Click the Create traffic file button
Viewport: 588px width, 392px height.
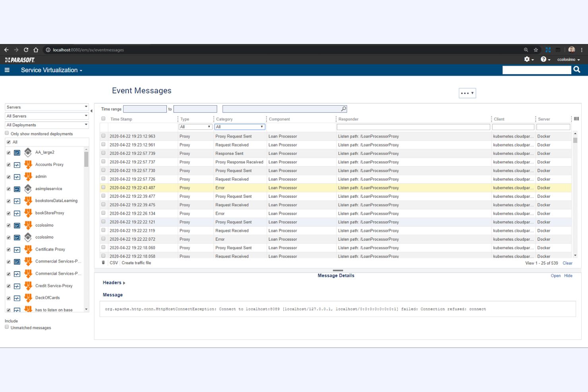pyautogui.click(x=136, y=263)
